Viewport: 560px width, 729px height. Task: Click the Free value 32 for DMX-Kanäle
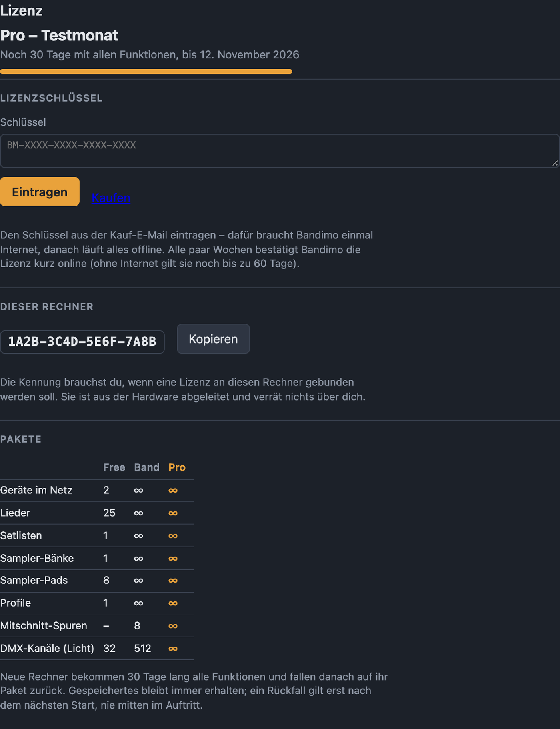109,648
